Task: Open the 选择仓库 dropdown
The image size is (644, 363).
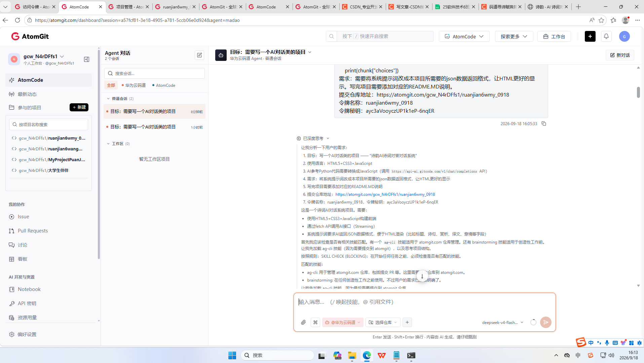Action: pyautogui.click(x=383, y=322)
